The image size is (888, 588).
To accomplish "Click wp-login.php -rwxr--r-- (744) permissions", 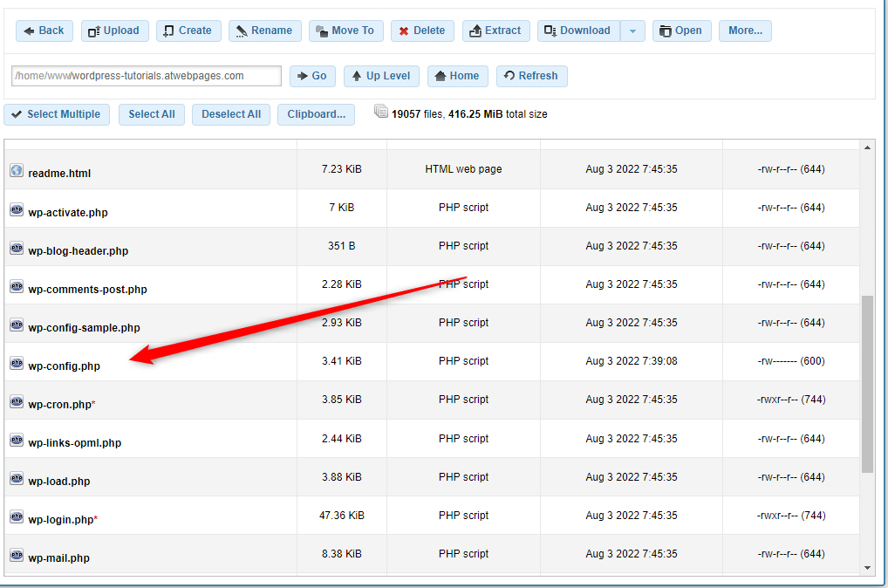I will [791, 516].
